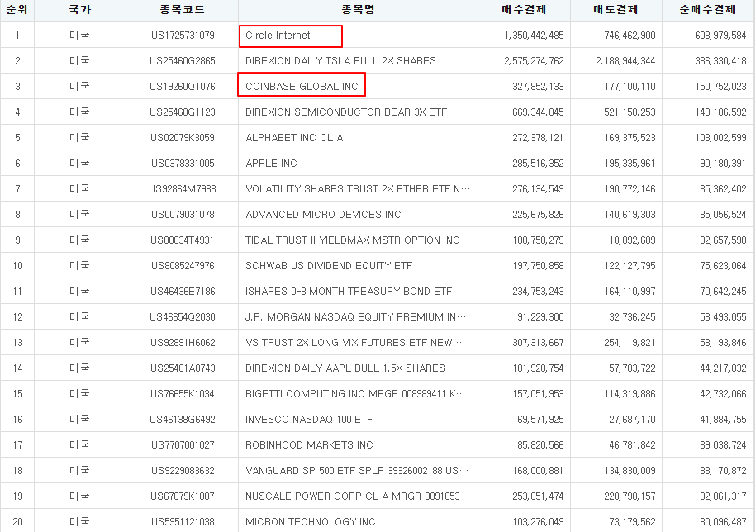Viewport: 756px width, 532px height.
Task: Click stock code US5951121038
Action: pyautogui.click(x=183, y=521)
